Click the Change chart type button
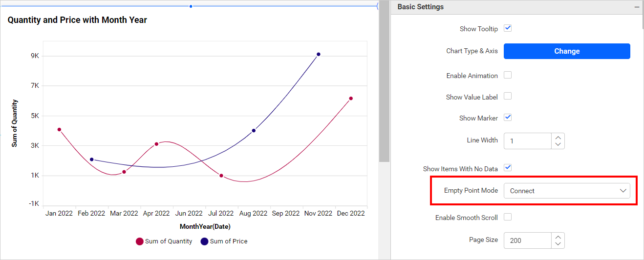 (x=567, y=51)
